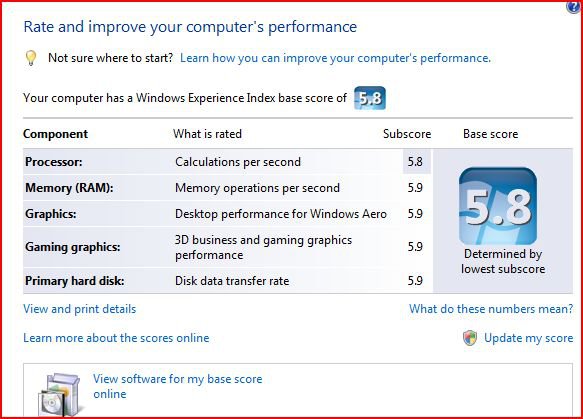
Task: Open the help icon in top corner
Action: 574,6
